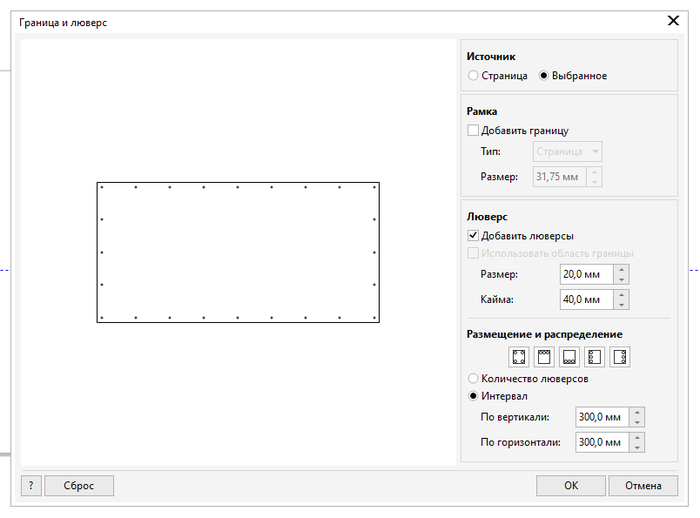Select the 'Страница' source radio button

pos(474,76)
